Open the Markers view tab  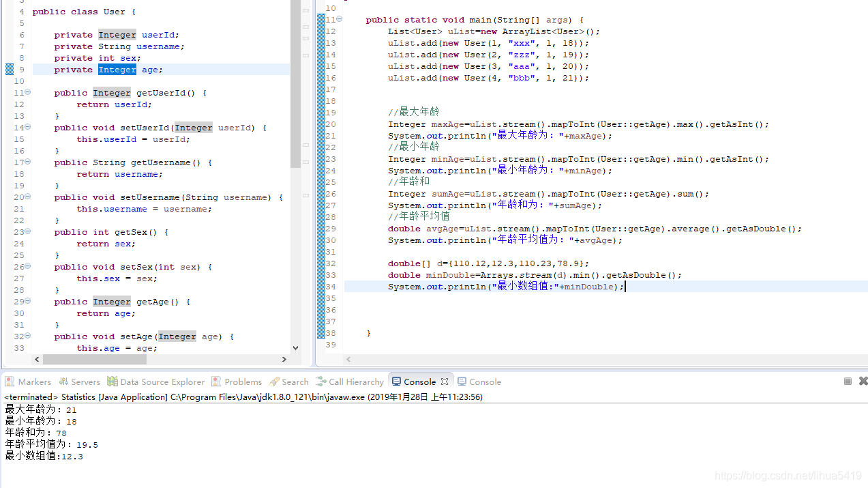click(x=28, y=382)
